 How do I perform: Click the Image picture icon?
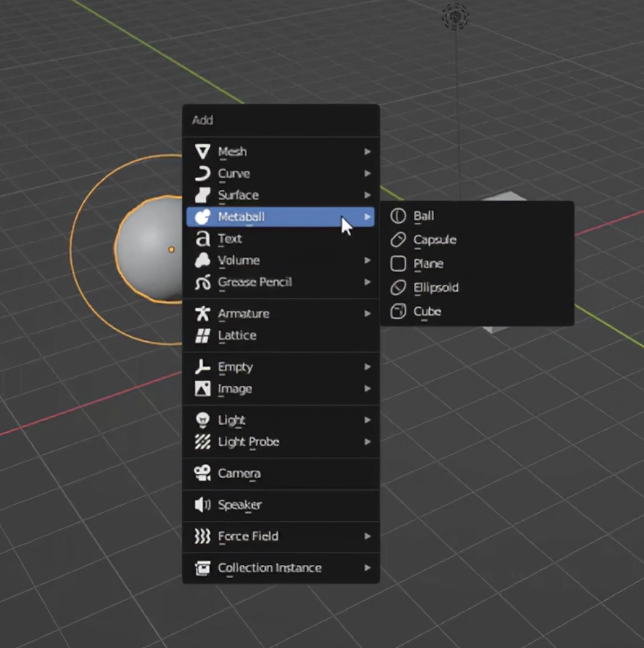point(202,389)
